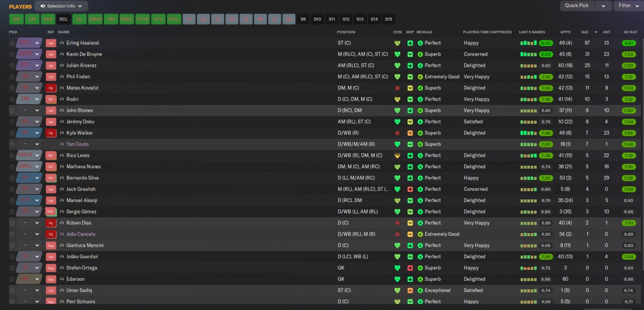
Task: Click Umar Sadiq's Exceptional morale icon
Action: point(421,290)
